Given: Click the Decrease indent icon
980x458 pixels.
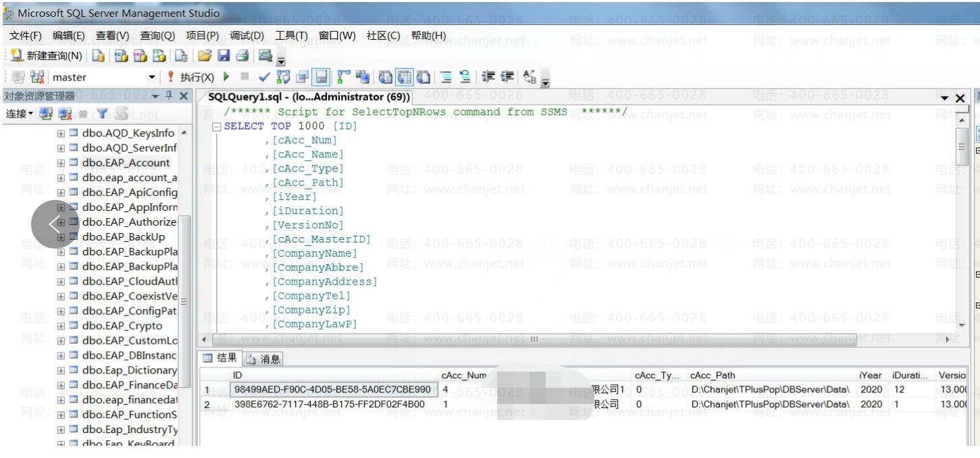Looking at the screenshot, I should pyautogui.click(x=488, y=77).
